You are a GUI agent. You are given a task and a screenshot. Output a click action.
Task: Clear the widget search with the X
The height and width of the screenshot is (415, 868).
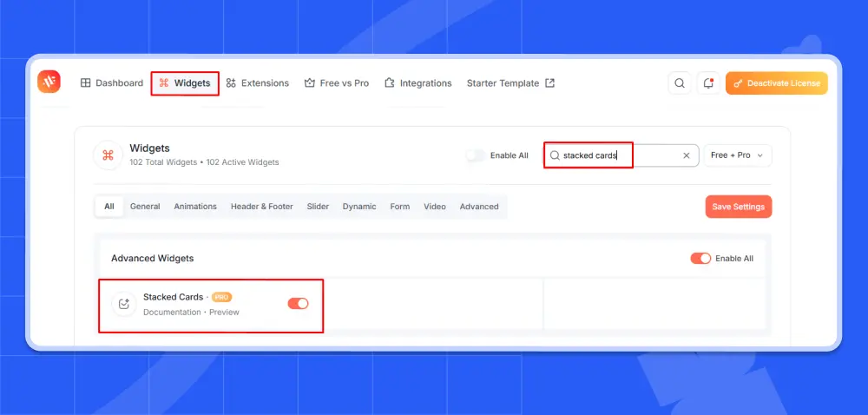coord(687,155)
